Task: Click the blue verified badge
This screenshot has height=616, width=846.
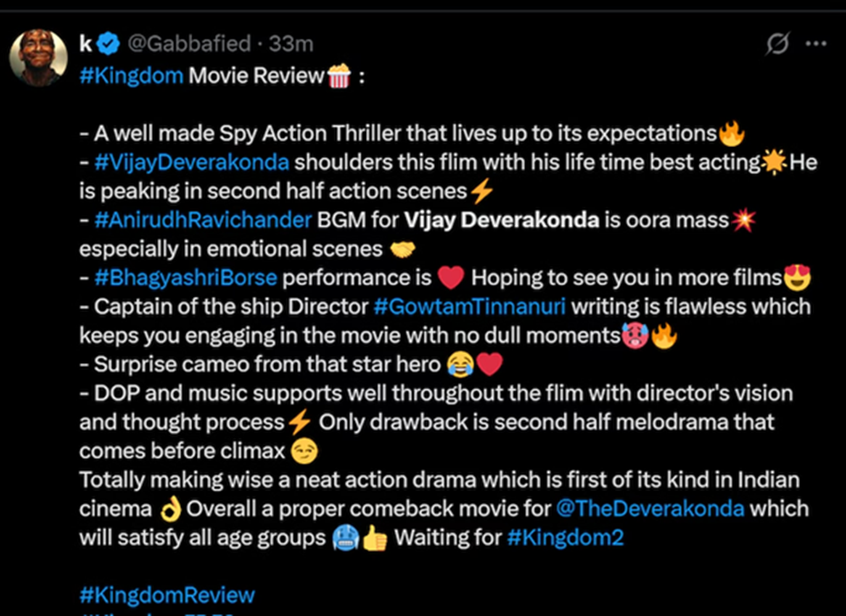Action: [x=109, y=44]
